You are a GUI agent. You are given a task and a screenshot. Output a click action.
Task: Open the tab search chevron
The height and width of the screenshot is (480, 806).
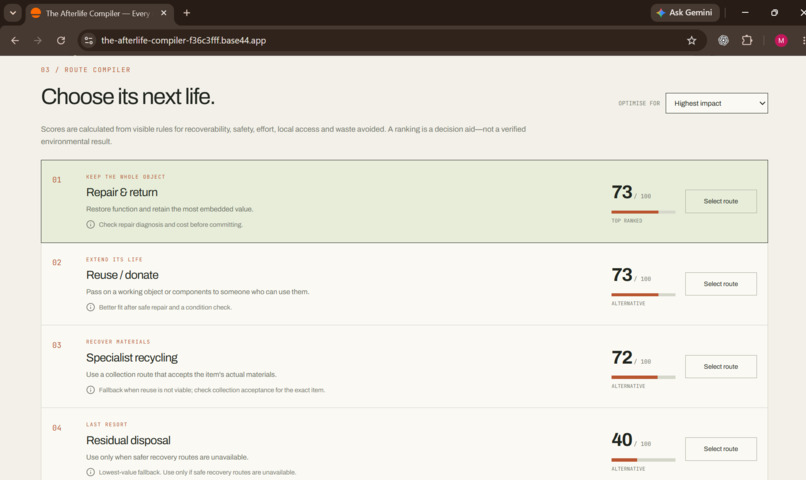coord(13,13)
